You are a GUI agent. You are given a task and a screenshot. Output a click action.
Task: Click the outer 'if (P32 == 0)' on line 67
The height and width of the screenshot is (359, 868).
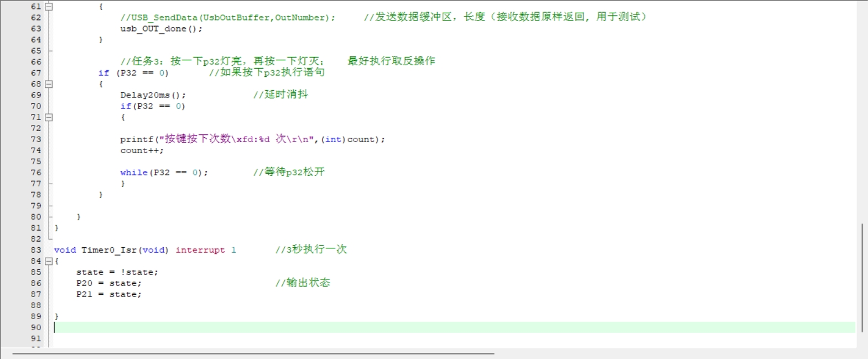[133, 73]
